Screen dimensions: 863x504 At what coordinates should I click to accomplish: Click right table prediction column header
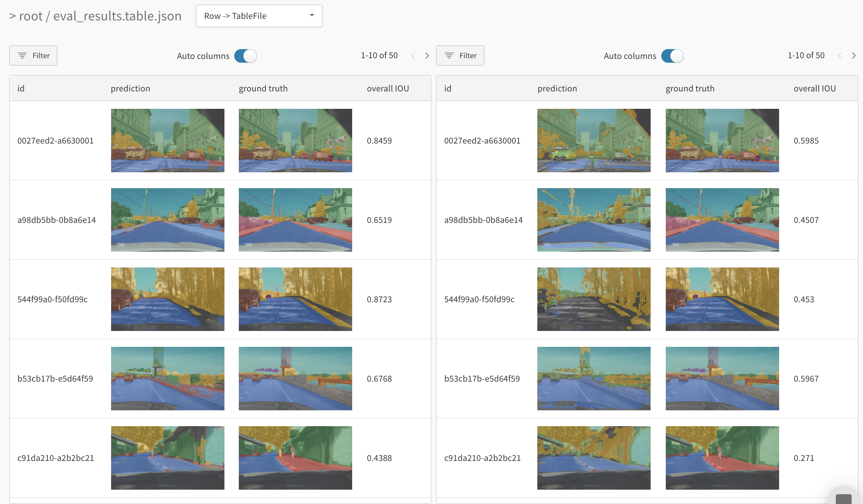coord(557,88)
